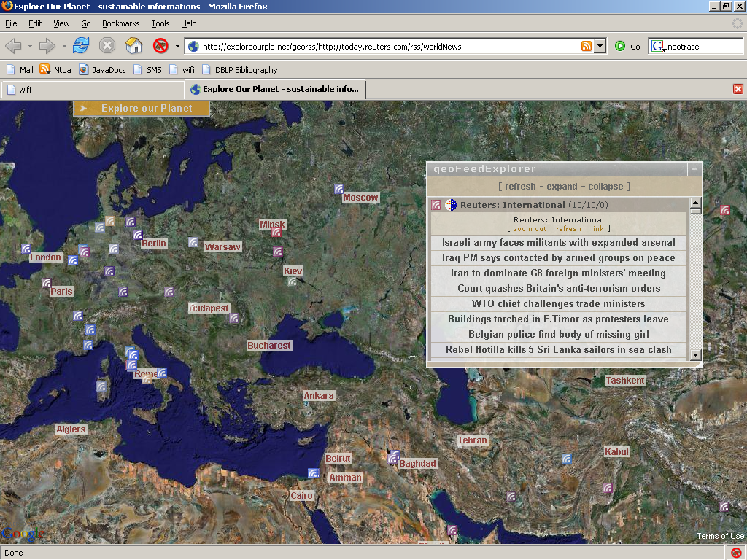Click zoom out under Reuters: International

[x=530, y=228]
